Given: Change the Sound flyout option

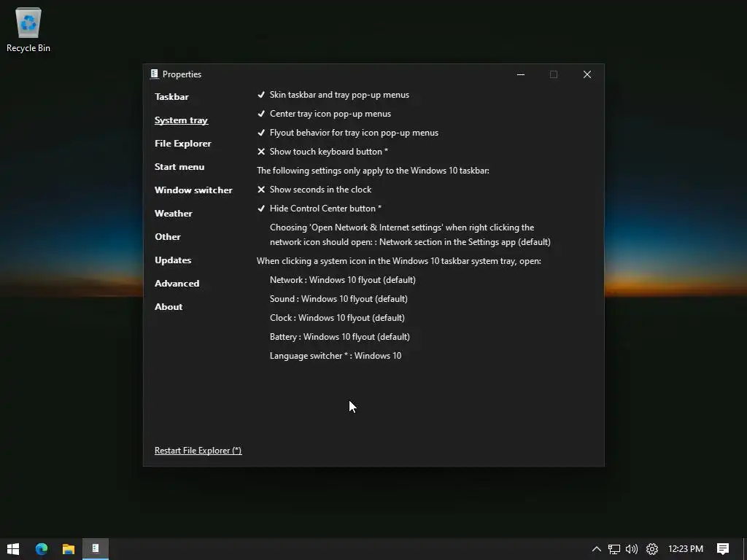Looking at the screenshot, I should tap(338, 299).
